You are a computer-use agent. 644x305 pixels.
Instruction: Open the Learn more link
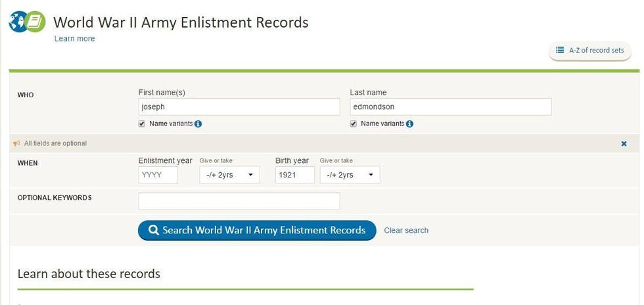coord(74,39)
